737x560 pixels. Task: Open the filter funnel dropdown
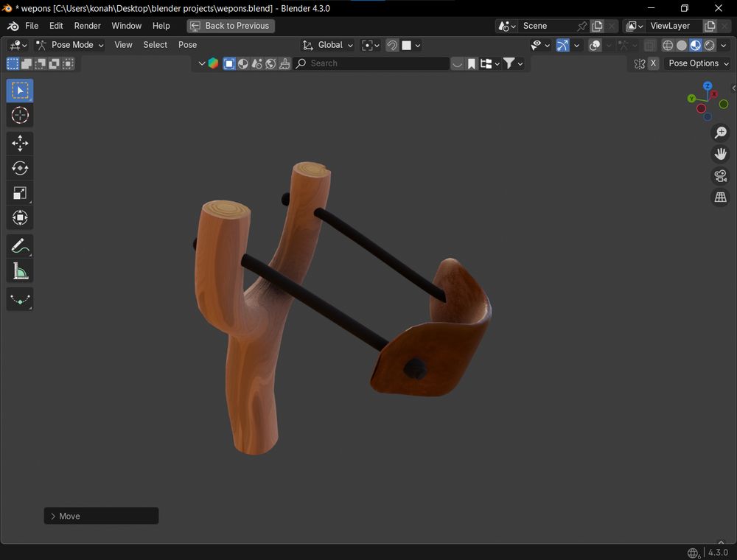click(x=513, y=63)
